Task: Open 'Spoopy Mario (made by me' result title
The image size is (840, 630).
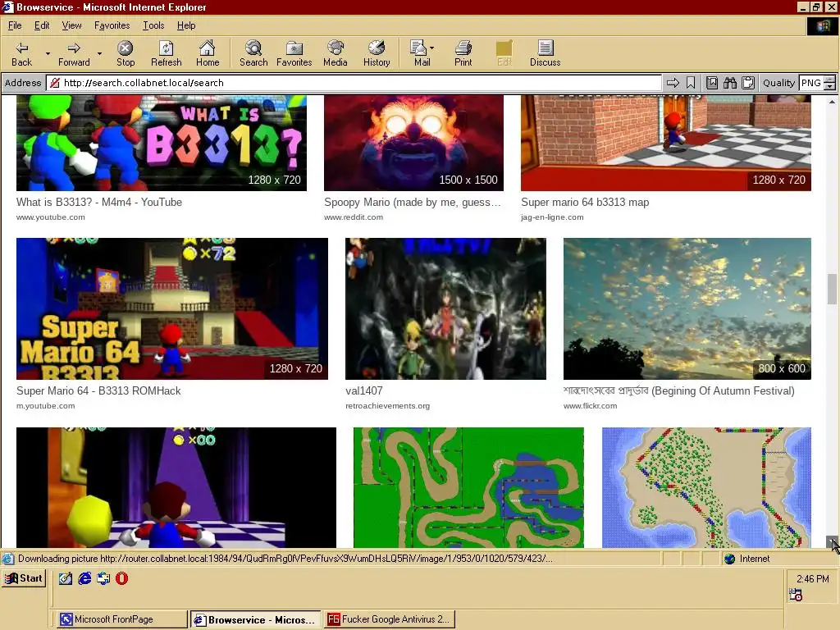Action: point(412,203)
